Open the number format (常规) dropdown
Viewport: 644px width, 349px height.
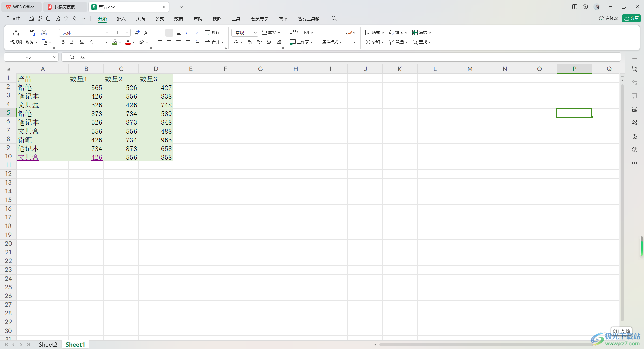pos(255,33)
